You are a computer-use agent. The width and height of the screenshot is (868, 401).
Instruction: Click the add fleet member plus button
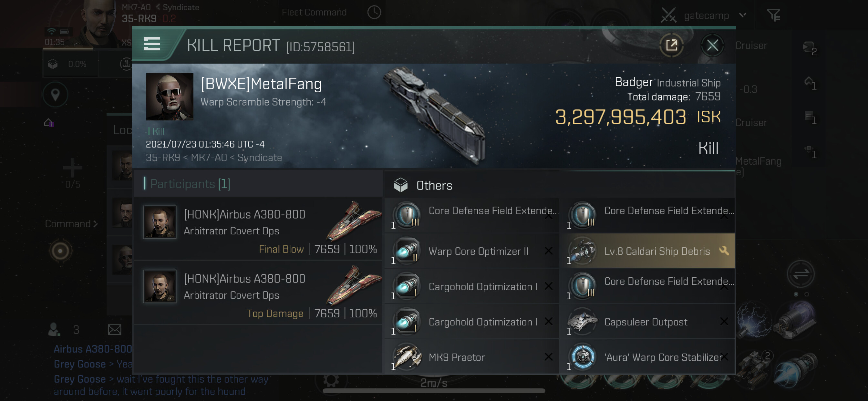72,168
